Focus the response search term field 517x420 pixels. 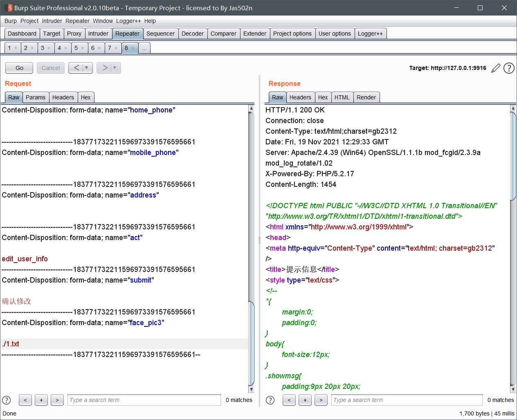coord(407,400)
